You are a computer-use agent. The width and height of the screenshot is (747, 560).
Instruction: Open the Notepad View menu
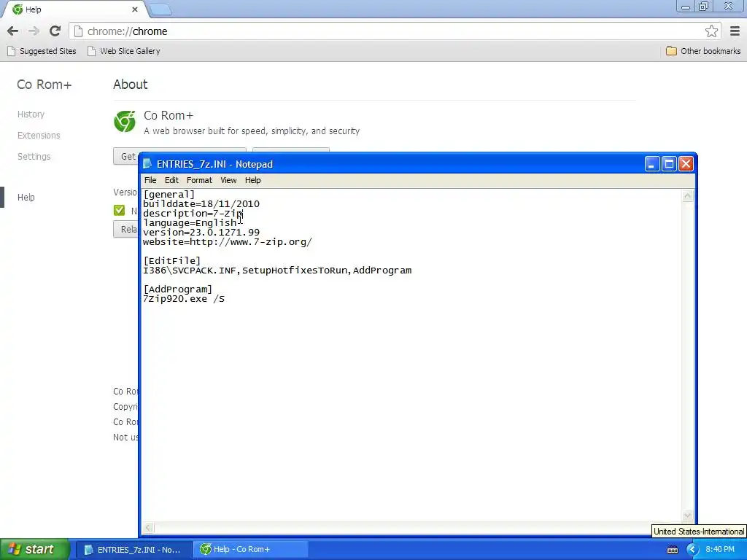[228, 180]
